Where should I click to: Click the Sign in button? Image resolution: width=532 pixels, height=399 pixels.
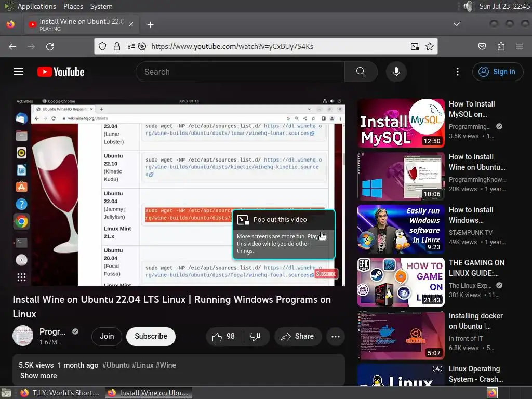tap(498, 72)
